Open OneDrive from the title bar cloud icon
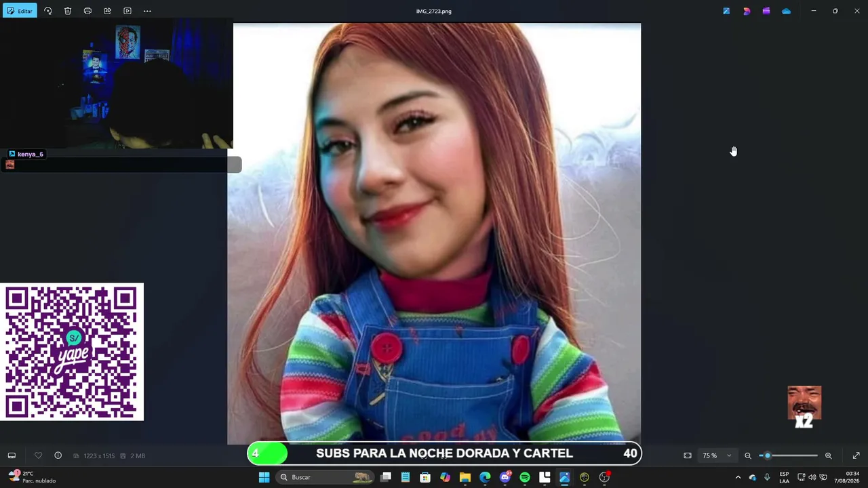Viewport: 868px width, 488px height. (786, 11)
